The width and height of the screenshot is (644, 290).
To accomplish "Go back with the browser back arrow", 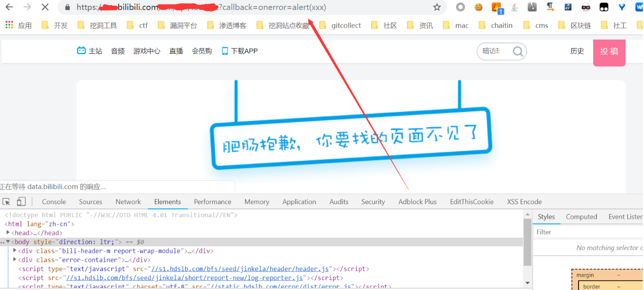I will (9, 7).
